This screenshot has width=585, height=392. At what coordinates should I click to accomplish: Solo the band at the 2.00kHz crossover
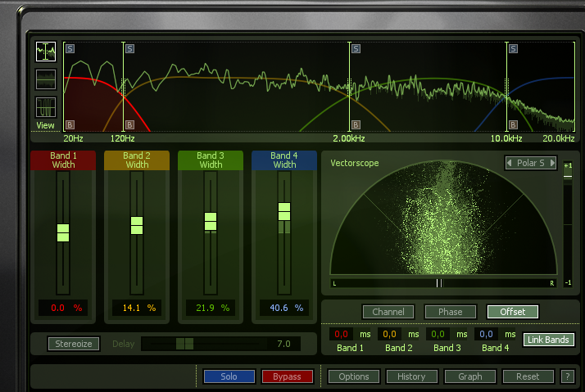pos(356,48)
